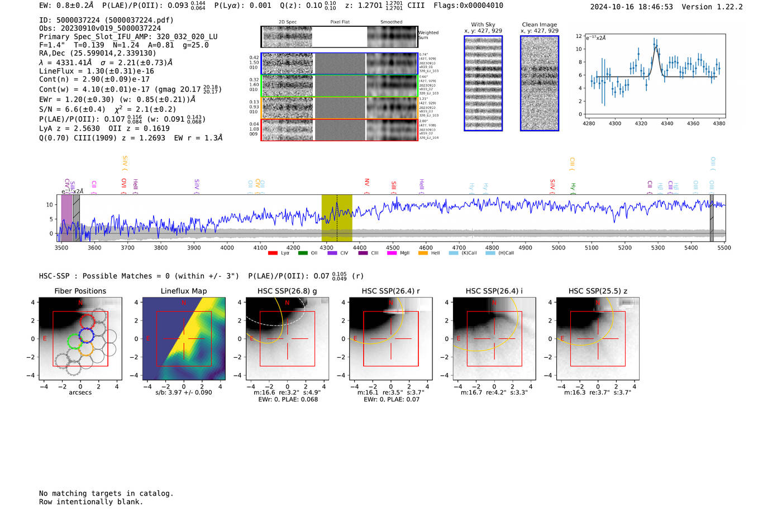Image resolution: width=782 pixels, height=532 pixels.
Task: Click the 2D Spec column header
Action: tap(288, 22)
